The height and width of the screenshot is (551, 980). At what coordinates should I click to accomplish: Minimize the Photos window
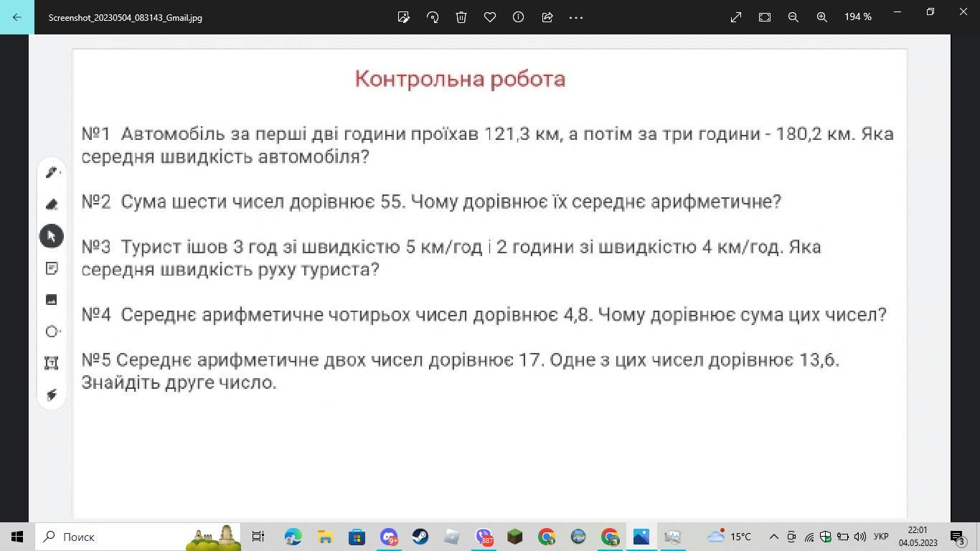point(897,12)
